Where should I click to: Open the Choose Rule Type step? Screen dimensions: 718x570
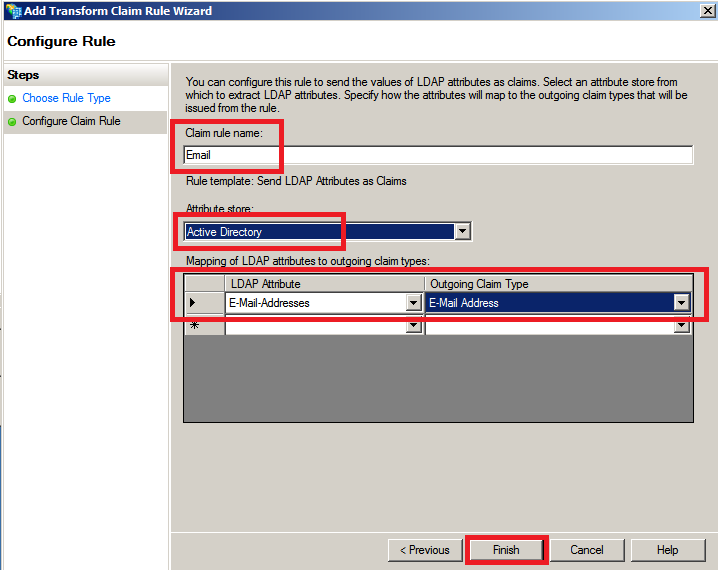(66, 98)
